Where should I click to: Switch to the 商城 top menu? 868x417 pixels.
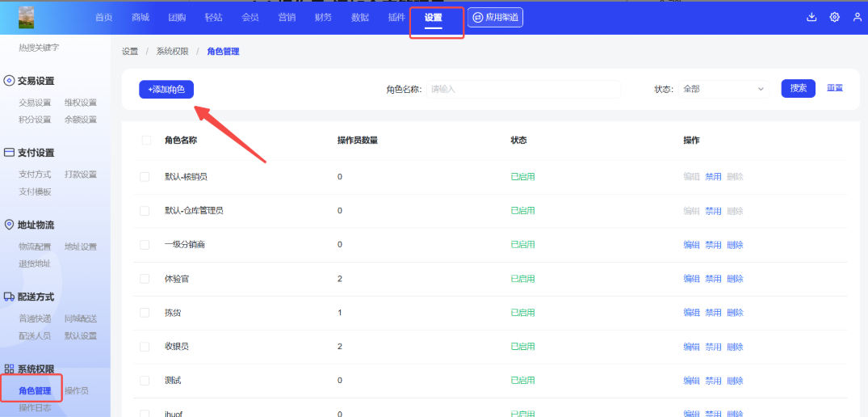coord(140,17)
